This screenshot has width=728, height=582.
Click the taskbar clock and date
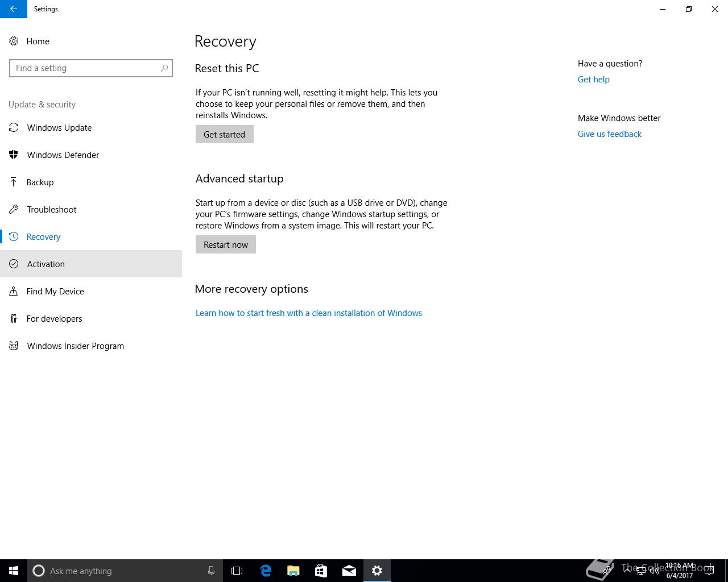click(x=680, y=571)
